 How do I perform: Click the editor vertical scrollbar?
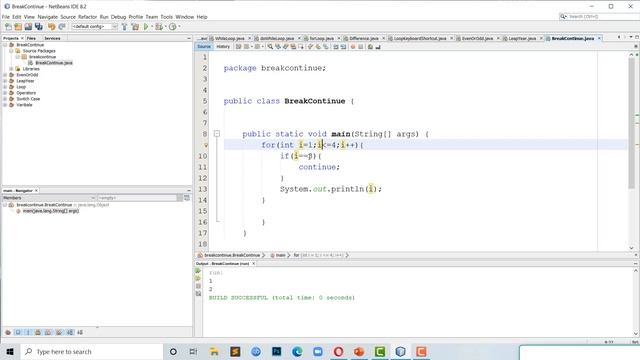631,123
